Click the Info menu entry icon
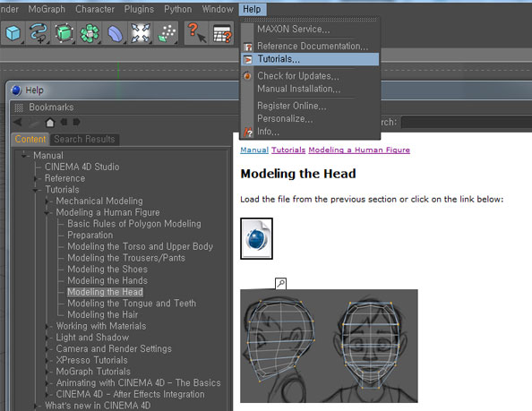 [x=248, y=132]
